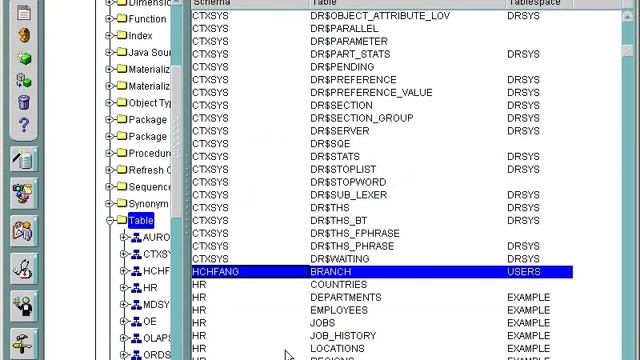Open the stethoscope diagnostics drawer

pos(24,269)
